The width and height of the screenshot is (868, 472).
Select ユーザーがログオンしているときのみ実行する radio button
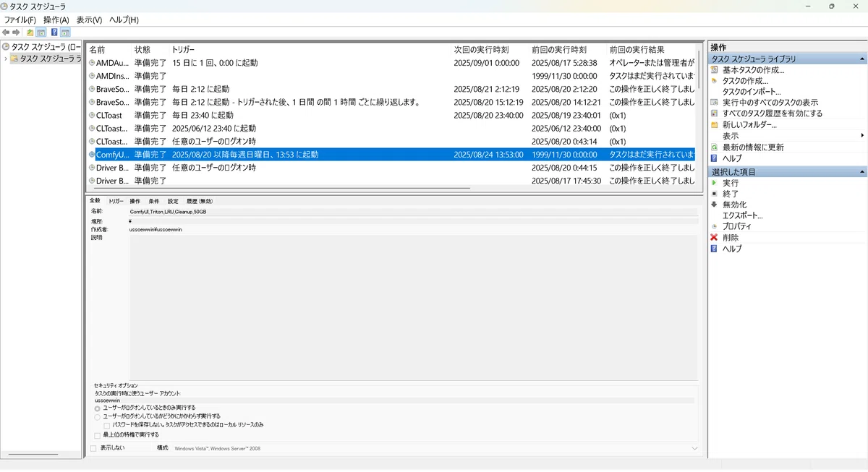coord(98,408)
